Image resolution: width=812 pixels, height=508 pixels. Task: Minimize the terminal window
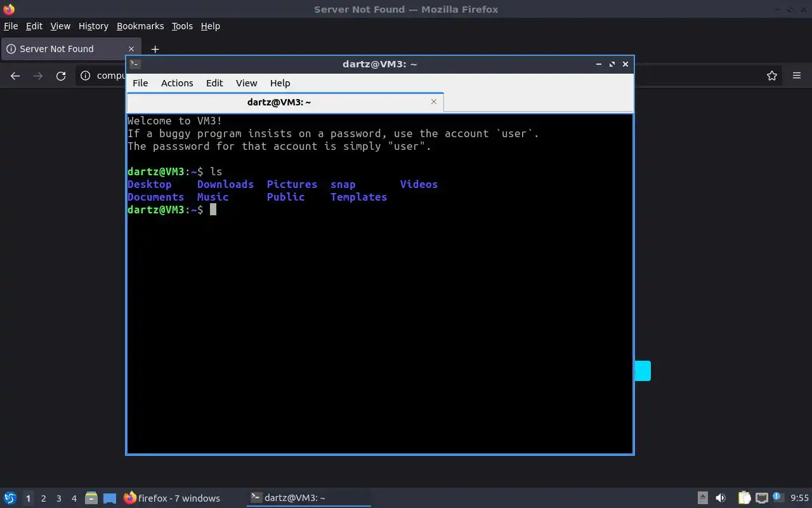pos(599,64)
